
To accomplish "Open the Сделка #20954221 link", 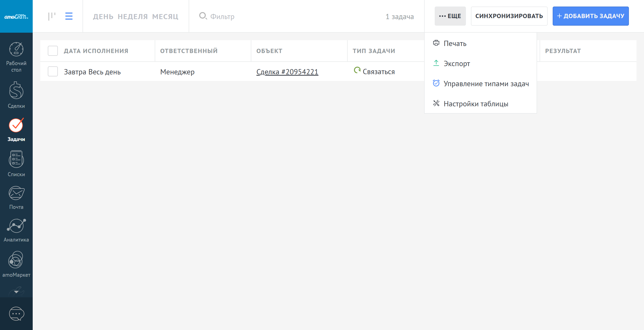I will pyautogui.click(x=287, y=72).
